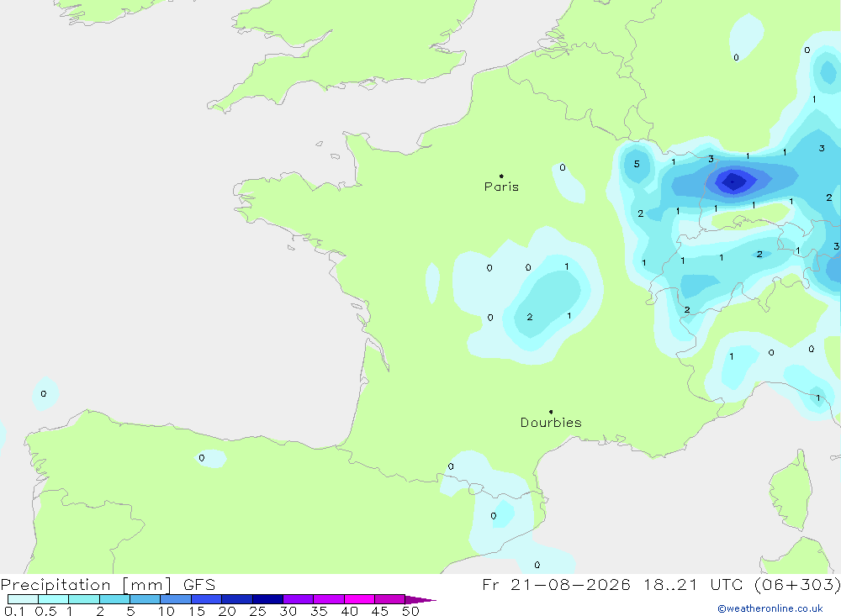The image size is (841, 616).
Task: Click the 0.1 mm lightest legend swatch
Action: tap(23, 599)
